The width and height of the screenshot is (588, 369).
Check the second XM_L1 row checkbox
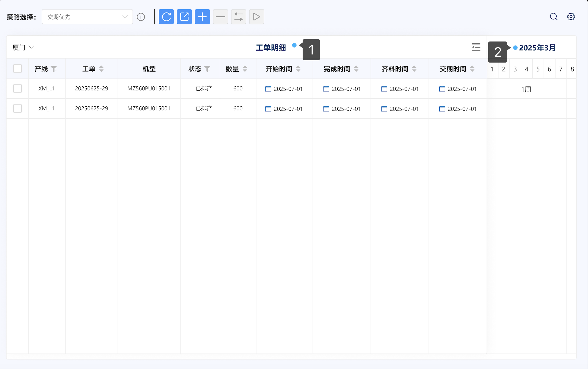click(x=18, y=108)
